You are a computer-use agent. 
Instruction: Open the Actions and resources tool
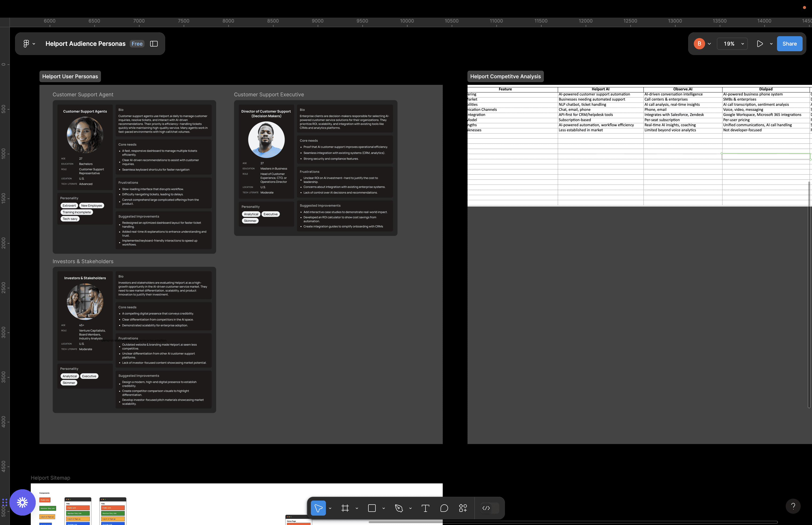pyautogui.click(x=463, y=508)
